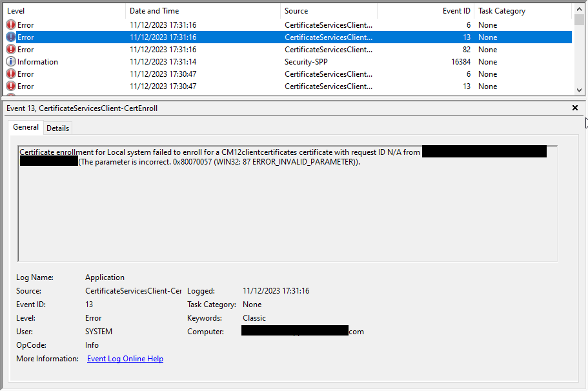Sort by Event ID column header
The width and height of the screenshot is (588, 391).
[x=425, y=11]
